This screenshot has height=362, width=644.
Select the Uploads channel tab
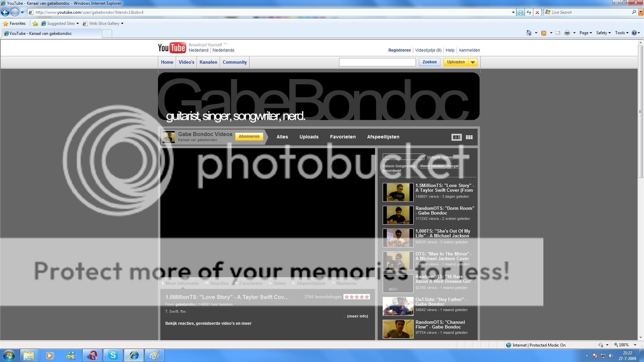(x=309, y=137)
